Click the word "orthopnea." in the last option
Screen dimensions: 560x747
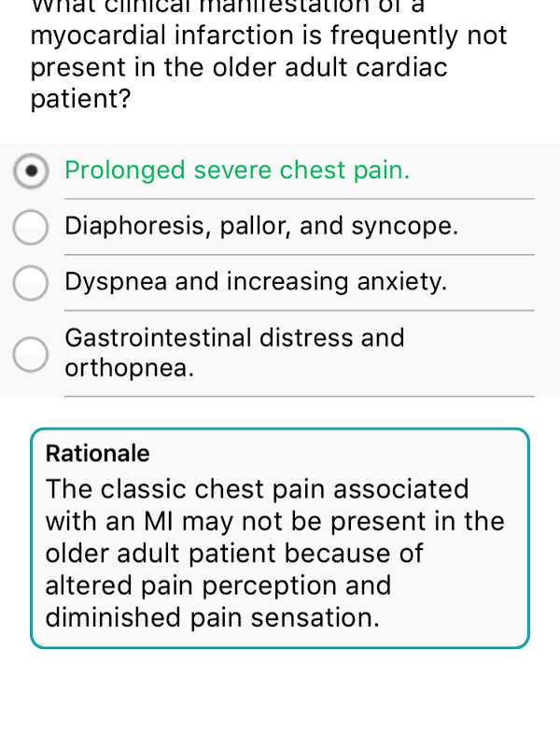coord(130,369)
